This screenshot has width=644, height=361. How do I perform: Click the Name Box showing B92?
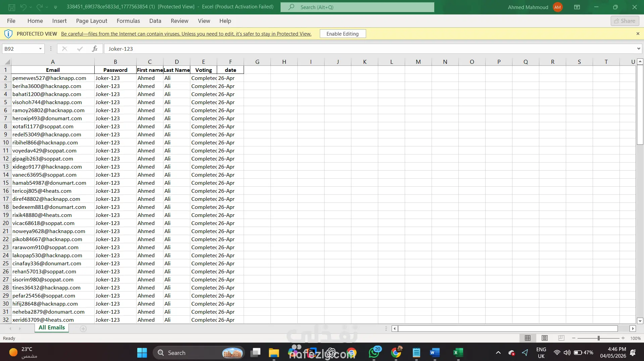[20, 49]
